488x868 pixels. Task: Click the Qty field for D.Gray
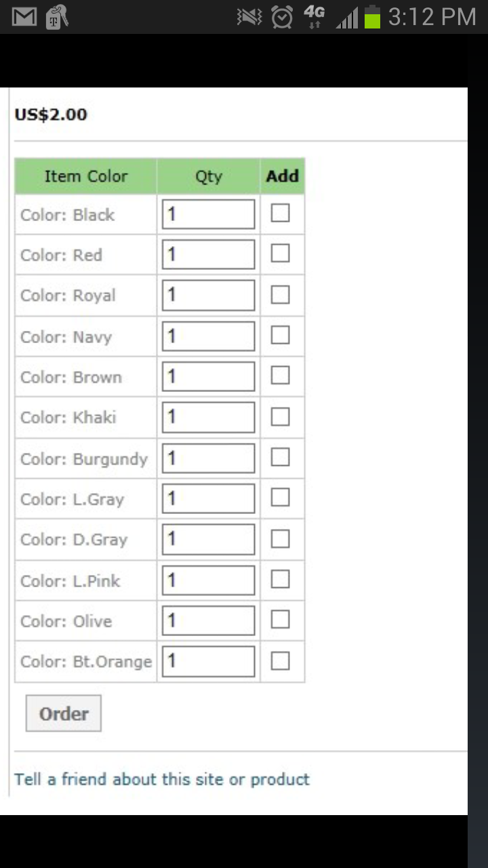click(208, 539)
